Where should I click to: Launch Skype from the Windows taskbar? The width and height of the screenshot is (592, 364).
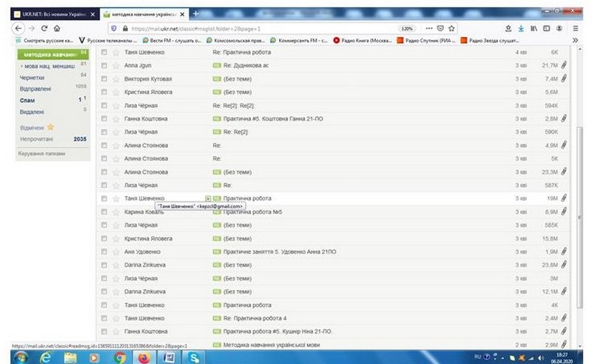coord(193,357)
